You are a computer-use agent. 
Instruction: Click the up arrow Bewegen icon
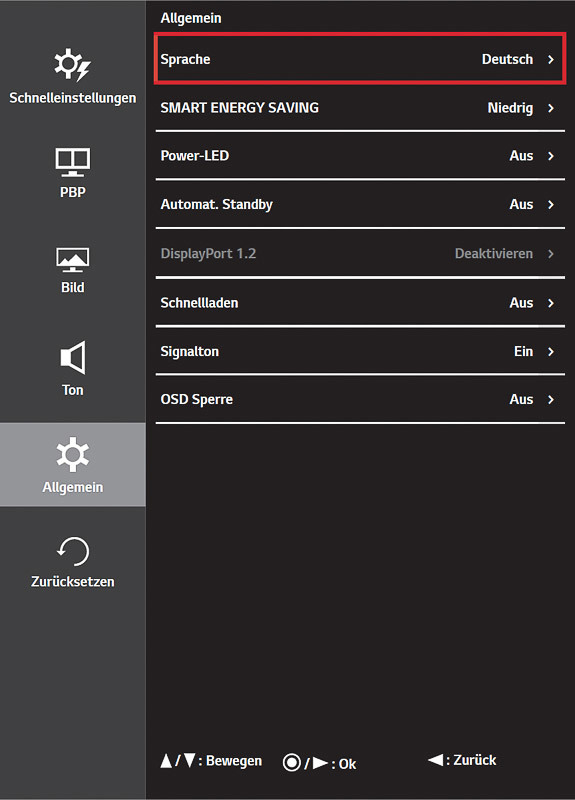(x=166, y=761)
